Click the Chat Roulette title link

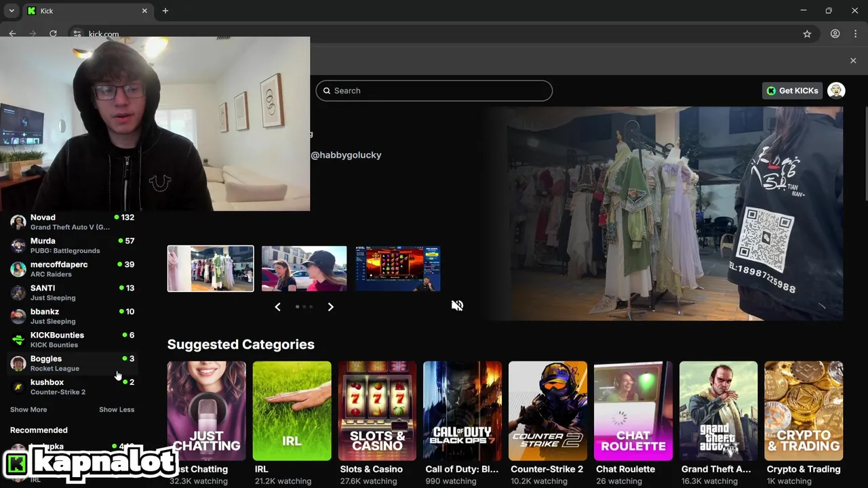(625, 469)
